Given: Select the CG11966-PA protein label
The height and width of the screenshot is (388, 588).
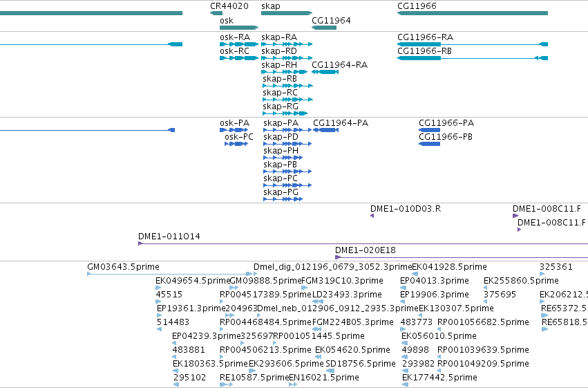Looking at the screenshot, I should point(446,123).
